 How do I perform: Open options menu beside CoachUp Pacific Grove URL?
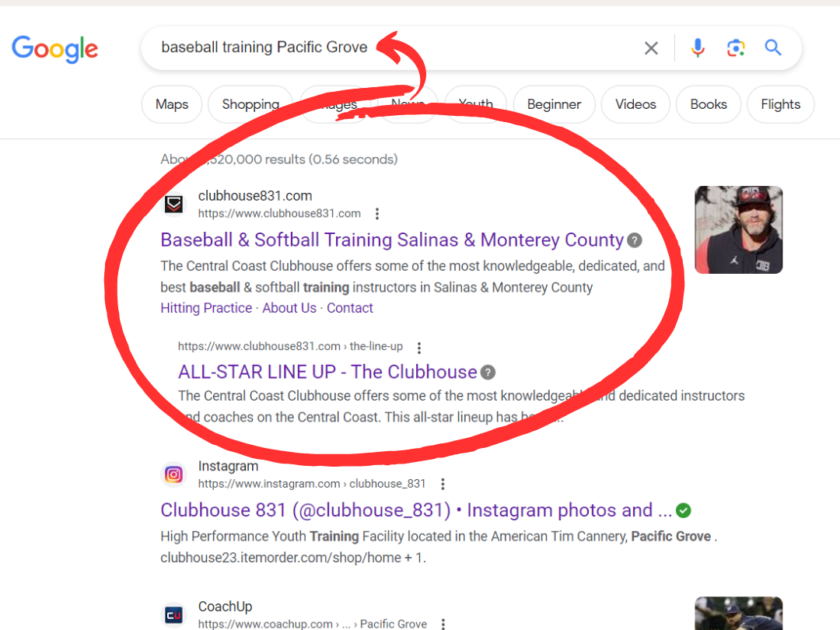click(x=443, y=624)
